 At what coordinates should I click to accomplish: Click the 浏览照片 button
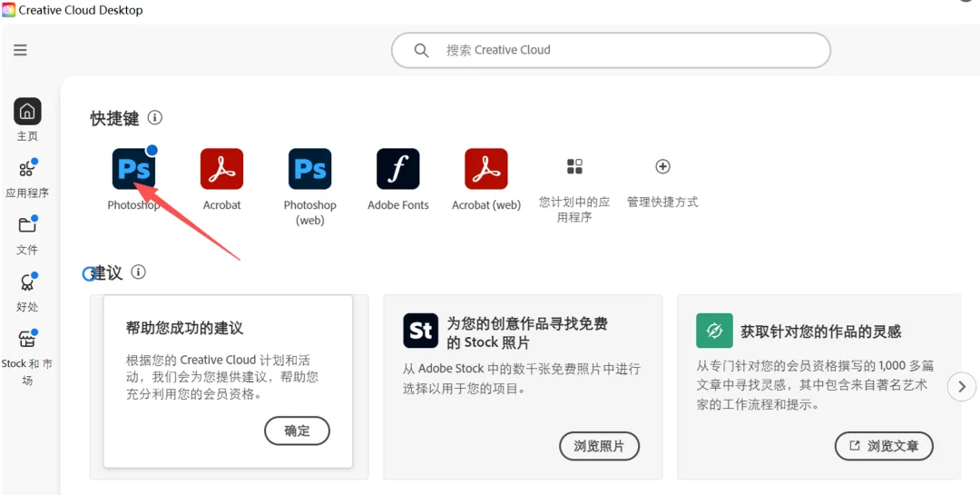pos(600,446)
